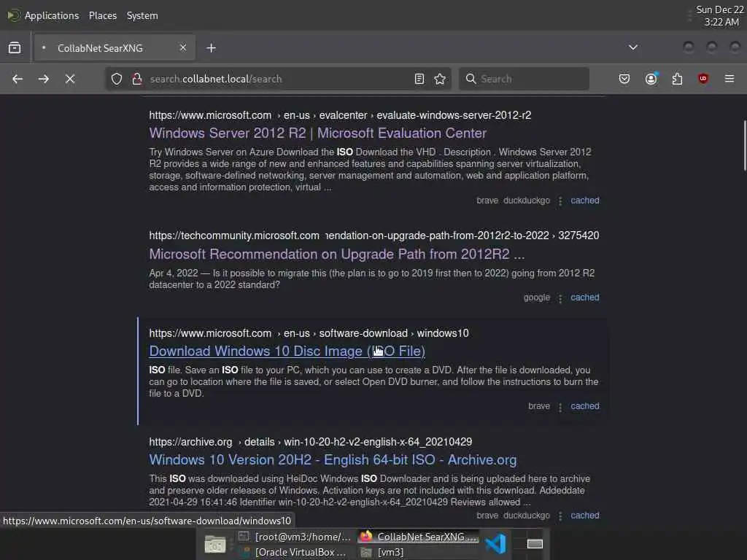Viewport: 747px width, 560px height.
Task: Open cached link for the google-sourced result
Action: tap(585, 297)
